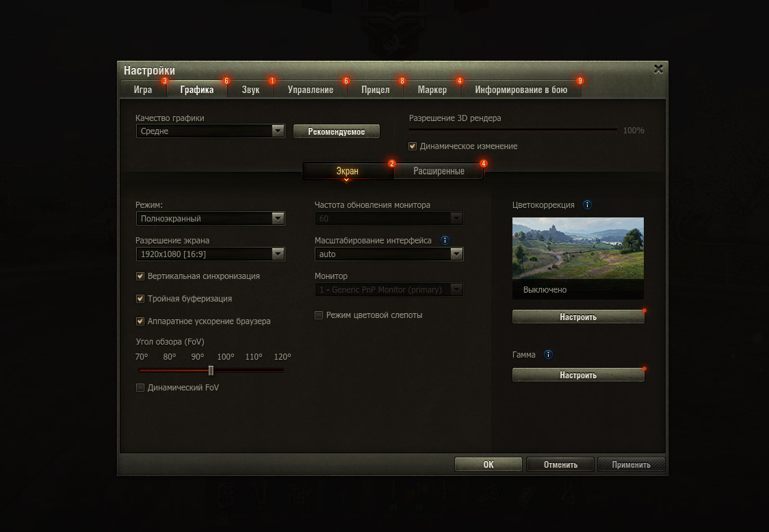Screen dimensions: 769x532
Task: Switch to the Звук tab
Action: point(250,90)
